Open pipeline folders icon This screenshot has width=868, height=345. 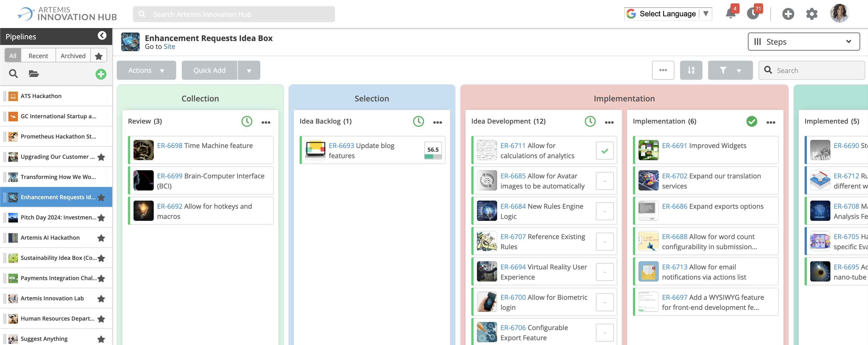[34, 74]
